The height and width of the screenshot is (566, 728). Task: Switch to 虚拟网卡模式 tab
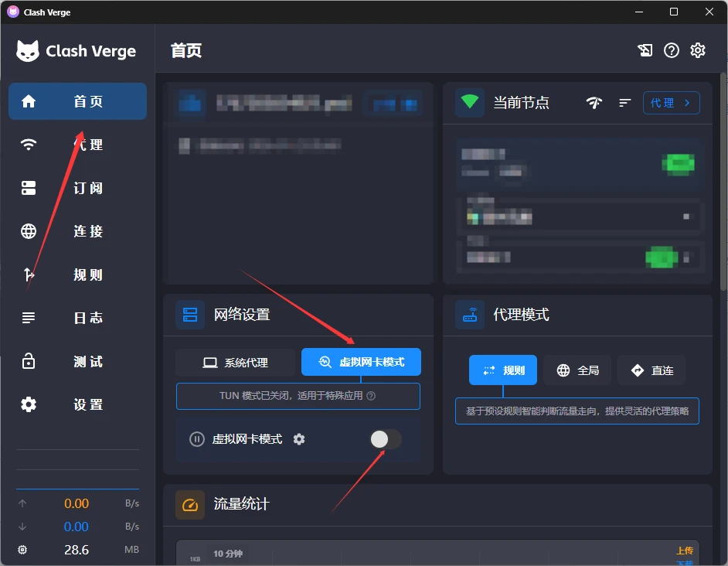tap(361, 362)
